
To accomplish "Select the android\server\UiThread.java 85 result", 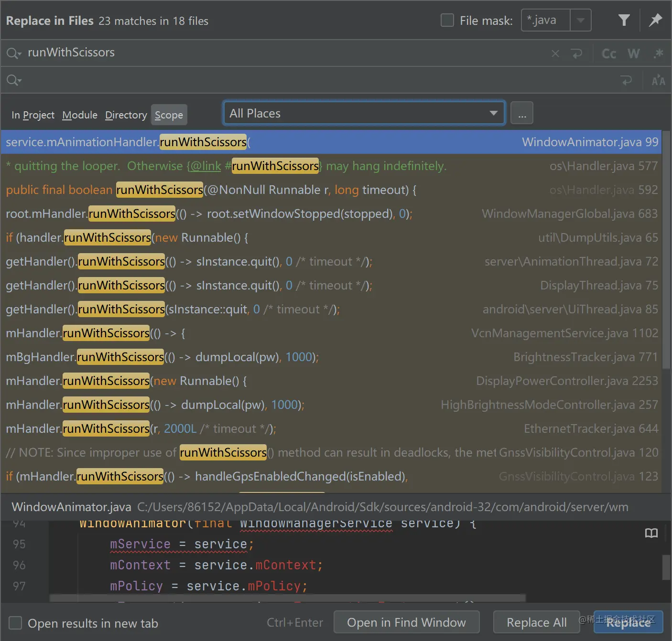I will pyautogui.click(x=332, y=309).
